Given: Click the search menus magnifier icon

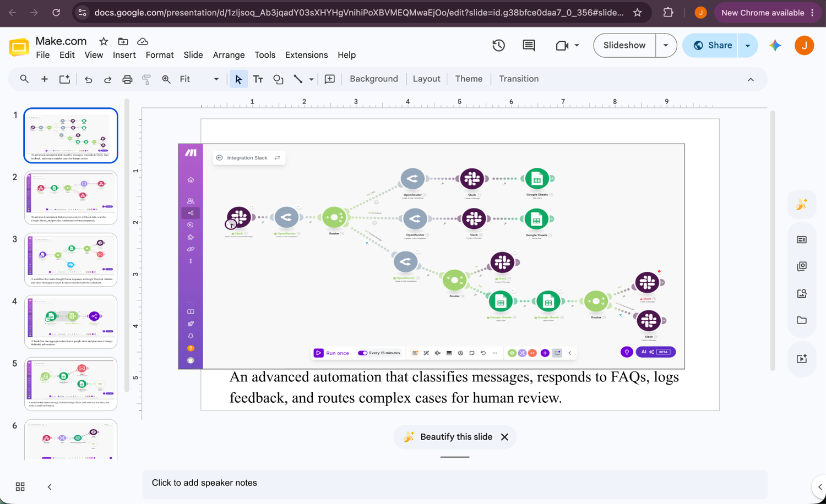Looking at the screenshot, I should point(24,79).
